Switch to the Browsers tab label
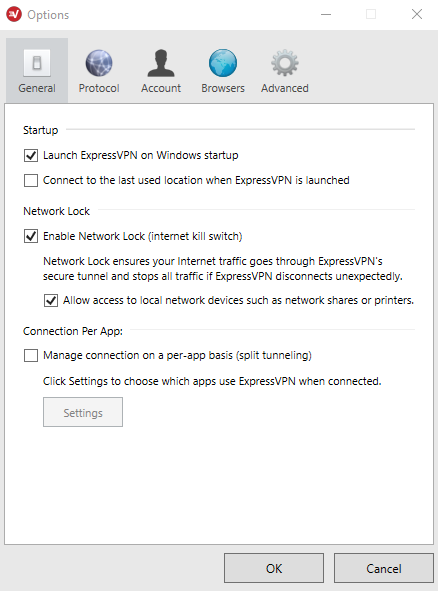 [223, 88]
